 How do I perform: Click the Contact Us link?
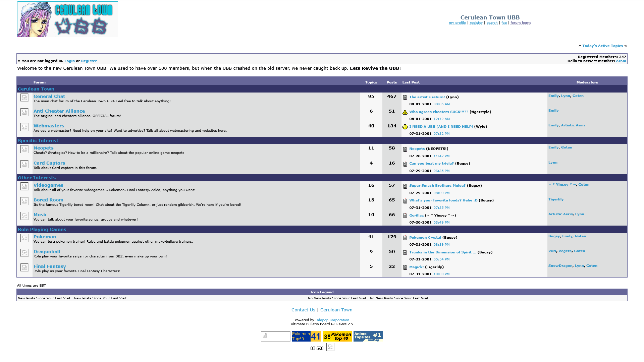pyautogui.click(x=303, y=310)
